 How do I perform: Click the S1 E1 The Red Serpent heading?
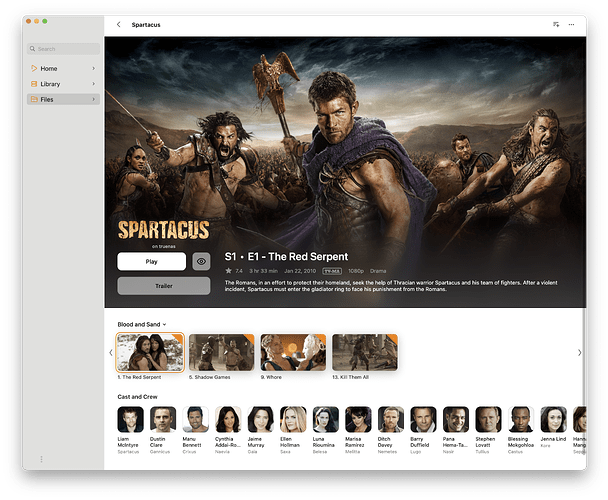coord(286,256)
